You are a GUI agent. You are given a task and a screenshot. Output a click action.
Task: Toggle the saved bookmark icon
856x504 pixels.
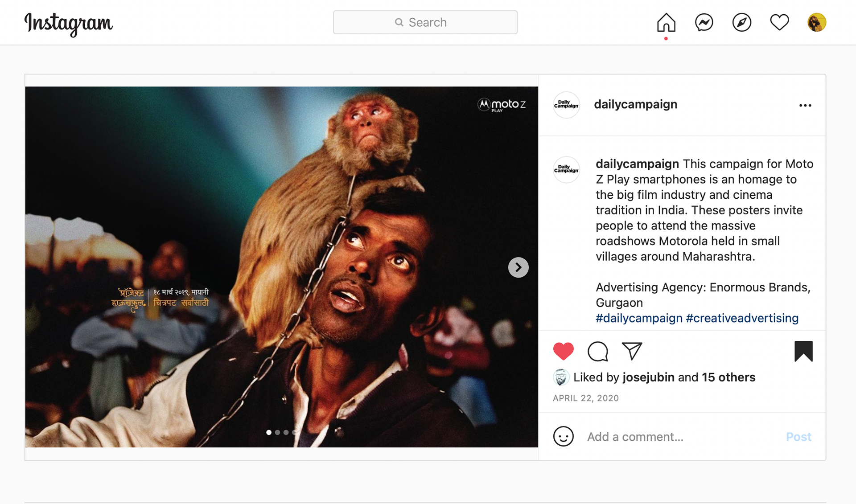(x=803, y=351)
